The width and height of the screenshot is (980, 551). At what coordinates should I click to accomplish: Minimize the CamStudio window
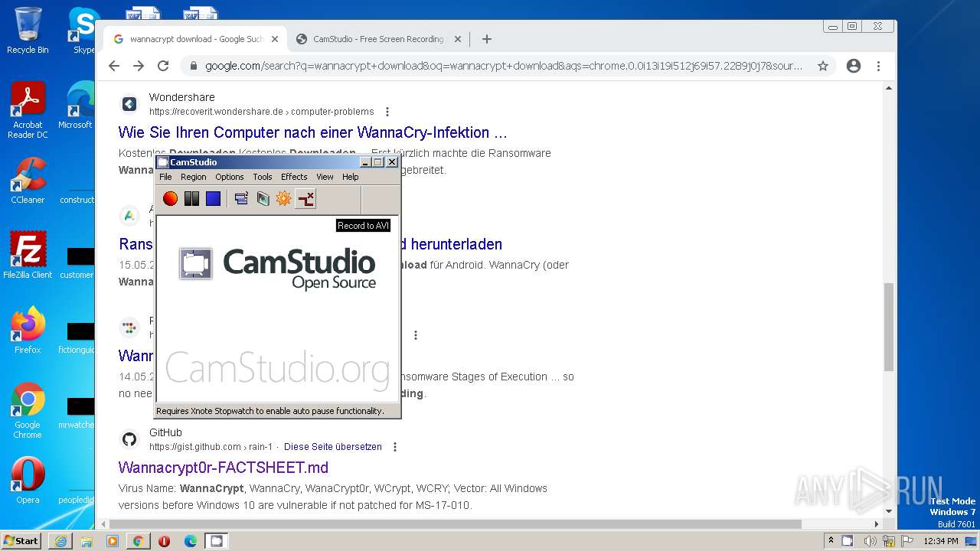[x=366, y=162]
